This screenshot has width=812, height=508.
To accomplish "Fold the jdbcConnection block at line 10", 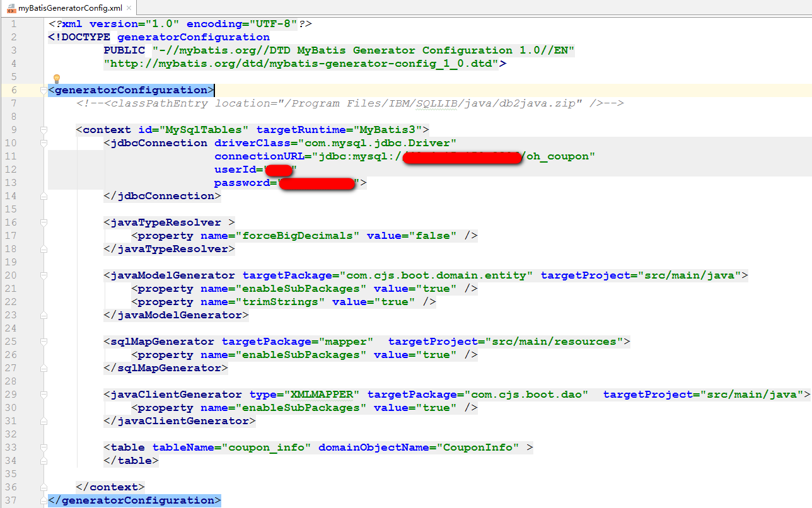I will click(43, 143).
